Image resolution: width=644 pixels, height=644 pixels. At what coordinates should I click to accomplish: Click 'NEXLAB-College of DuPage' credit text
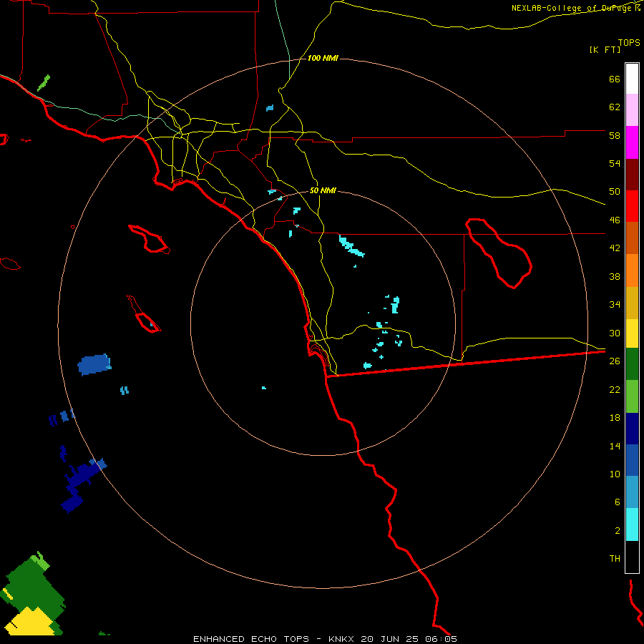(x=571, y=8)
